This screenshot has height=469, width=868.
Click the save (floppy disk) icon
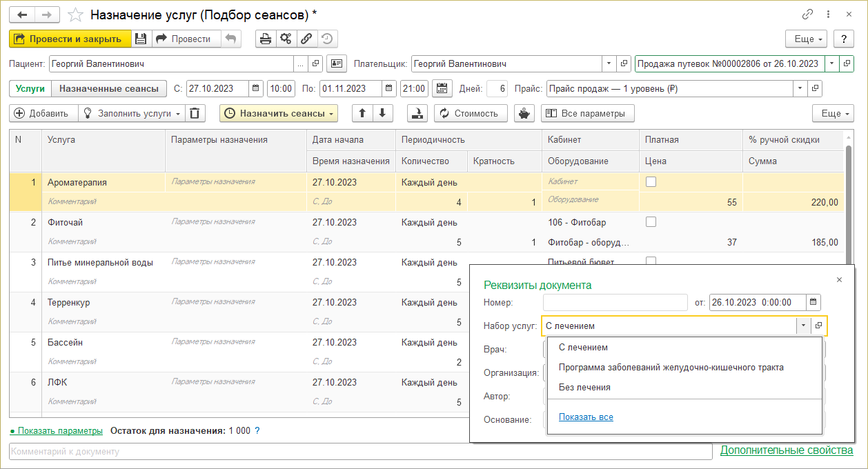click(141, 39)
